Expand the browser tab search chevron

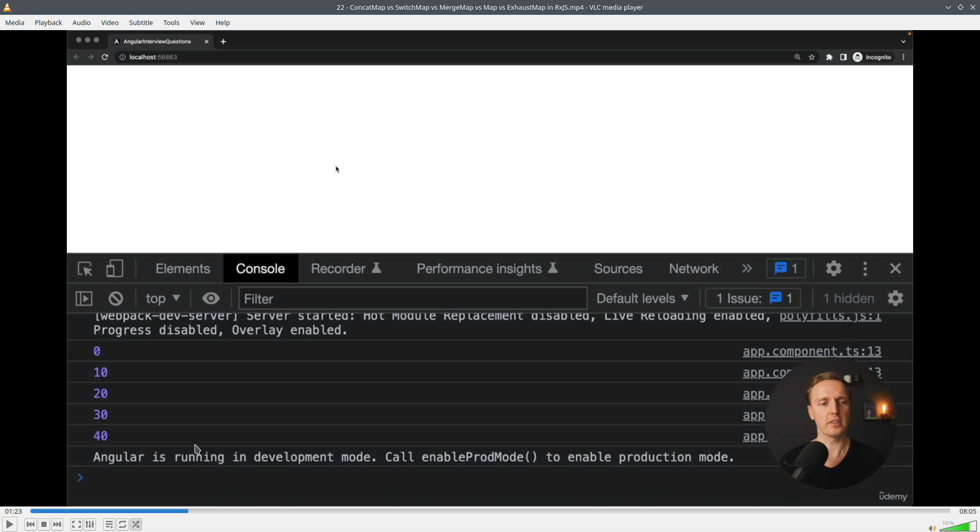click(903, 42)
